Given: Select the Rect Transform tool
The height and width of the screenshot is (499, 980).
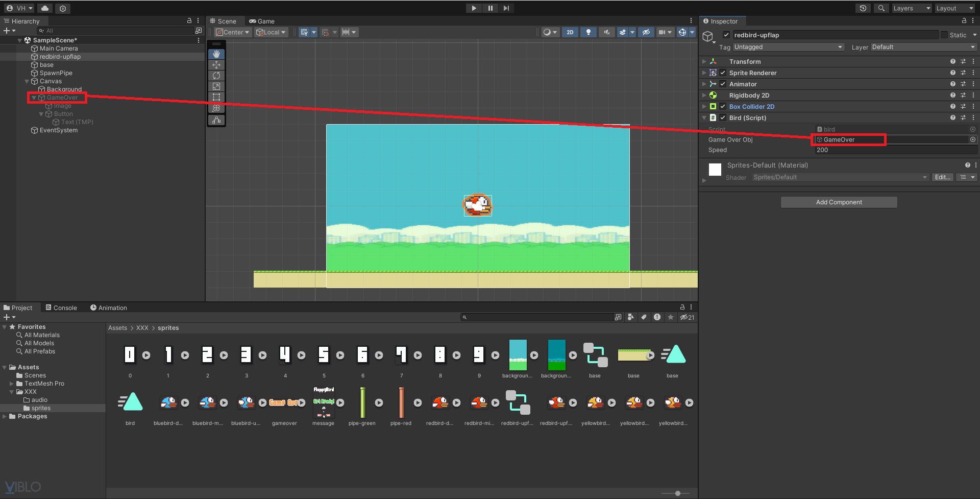Looking at the screenshot, I should (x=216, y=97).
